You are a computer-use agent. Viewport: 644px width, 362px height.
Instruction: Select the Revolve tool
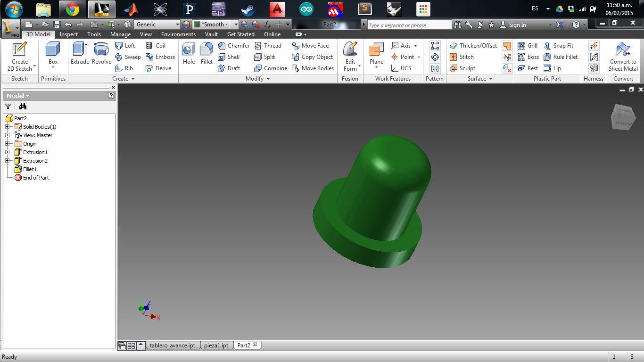coord(101,53)
